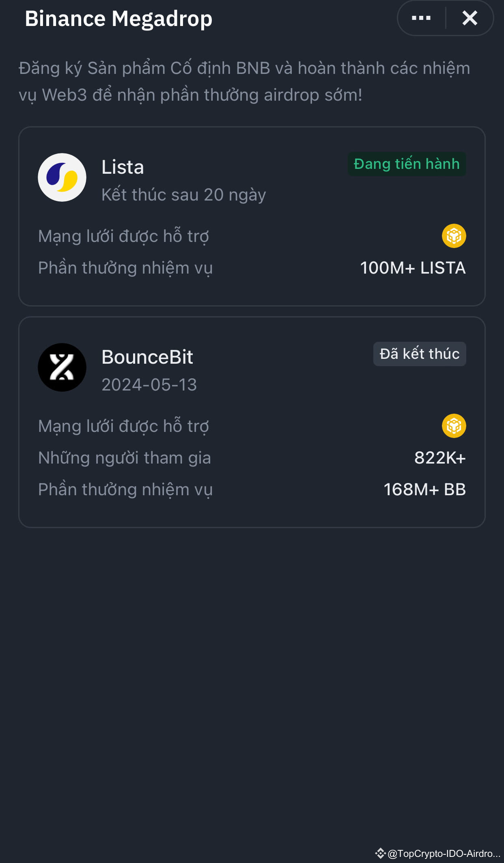Tap 'Những người tham gia' label
Screen dimensions: 504x863
(x=124, y=458)
